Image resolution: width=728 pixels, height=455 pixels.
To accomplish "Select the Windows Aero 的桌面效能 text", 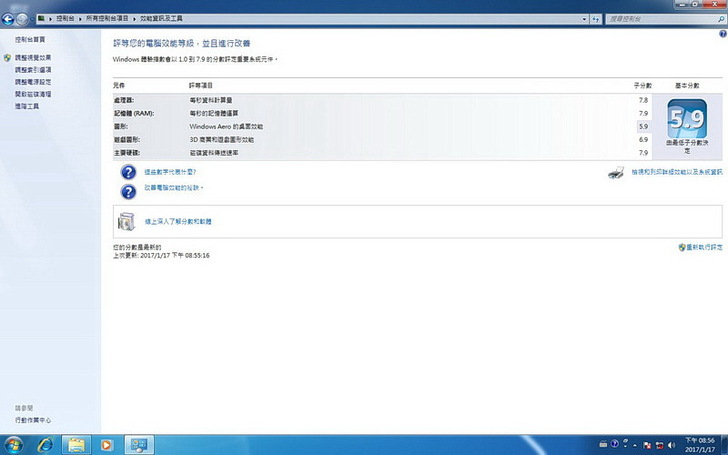I will (x=226, y=126).
